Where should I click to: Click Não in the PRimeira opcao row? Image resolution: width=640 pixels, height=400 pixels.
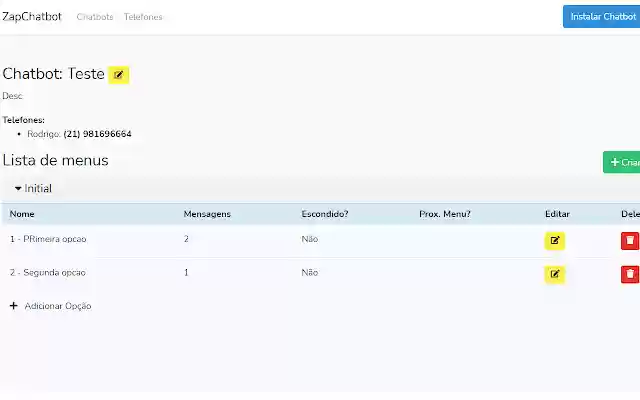click(x=310, y=239)
